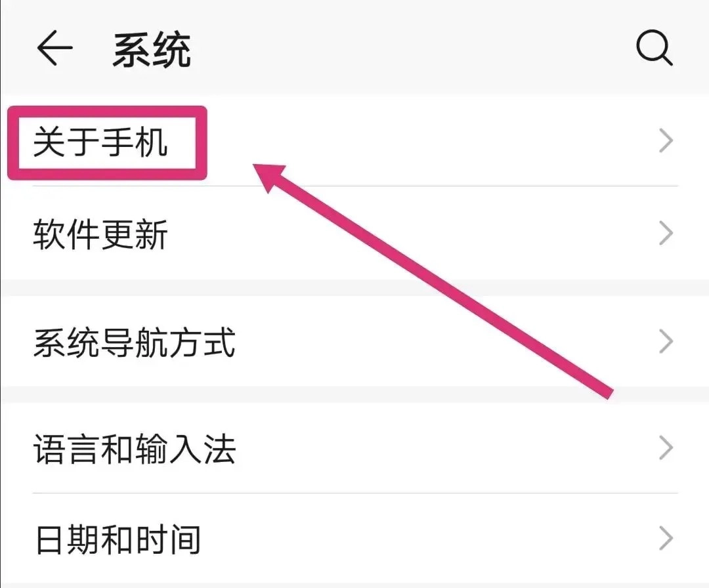This screenshot has height=588, width=709.
Task: Open 软件更新 settings
Action: pos(100,234)
